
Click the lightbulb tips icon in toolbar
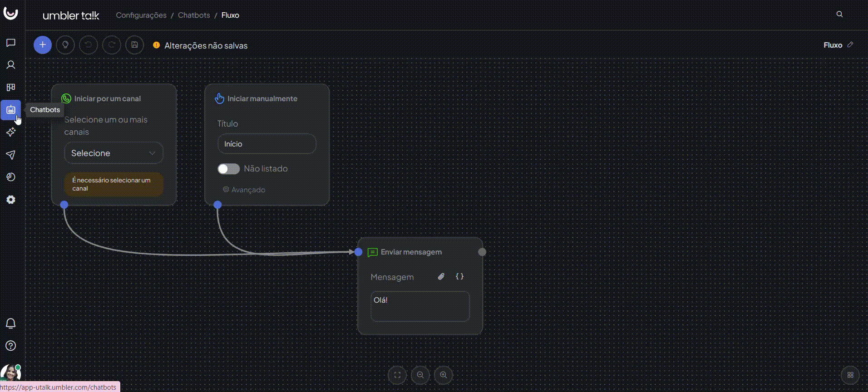65,45
